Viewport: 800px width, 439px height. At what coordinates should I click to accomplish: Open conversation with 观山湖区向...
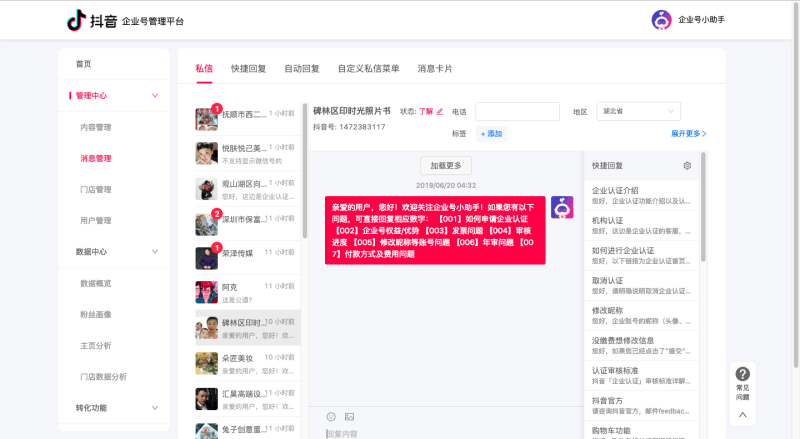(x=247, y=189)
